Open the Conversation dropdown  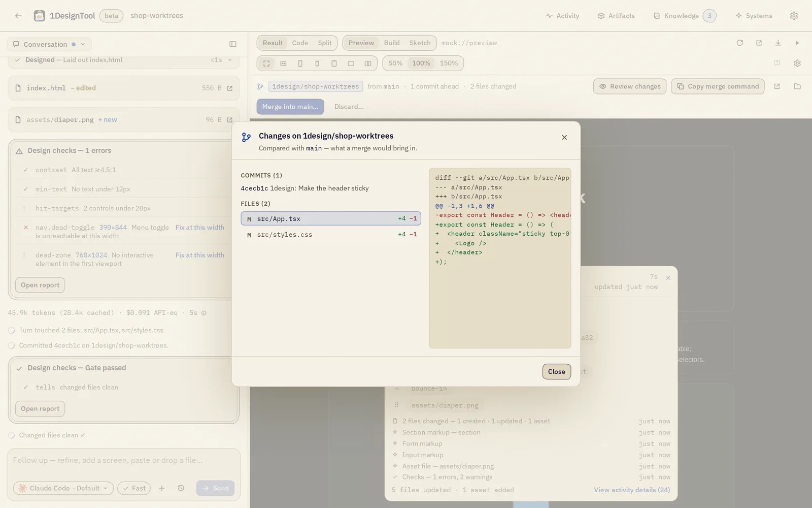coord(49,44)
